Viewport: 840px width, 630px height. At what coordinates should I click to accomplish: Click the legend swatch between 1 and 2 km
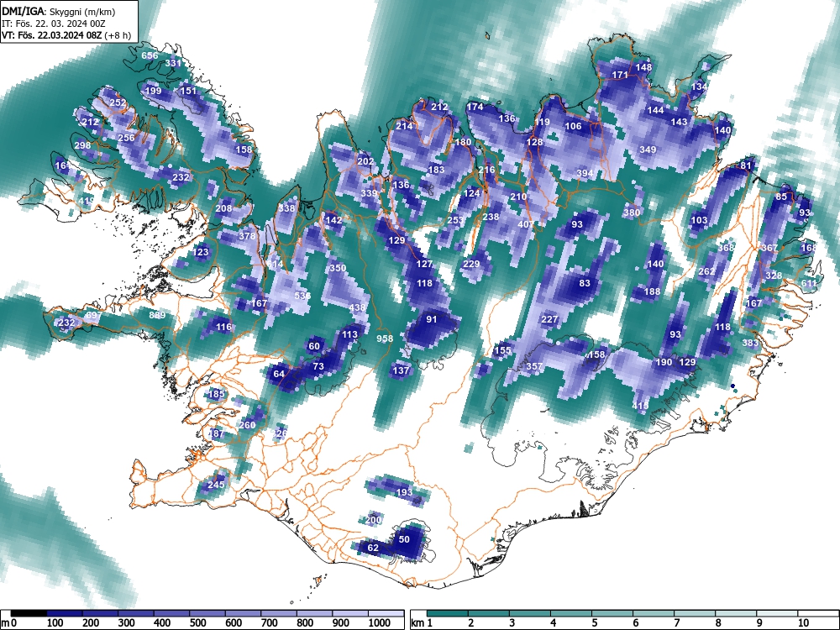[x=448, y=613]
